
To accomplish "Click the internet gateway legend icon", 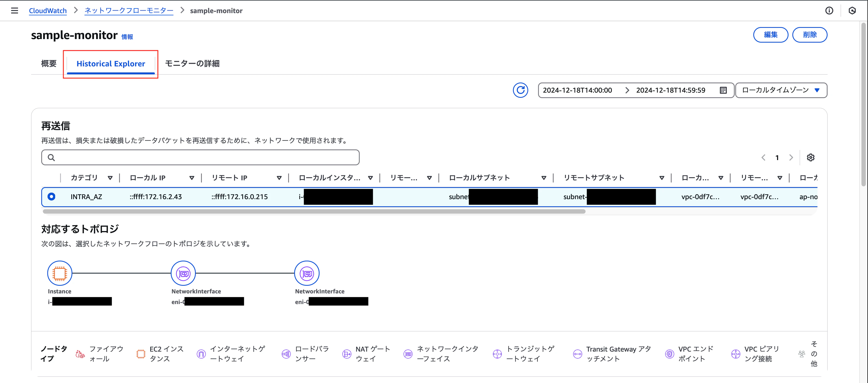I will [201, 354].
